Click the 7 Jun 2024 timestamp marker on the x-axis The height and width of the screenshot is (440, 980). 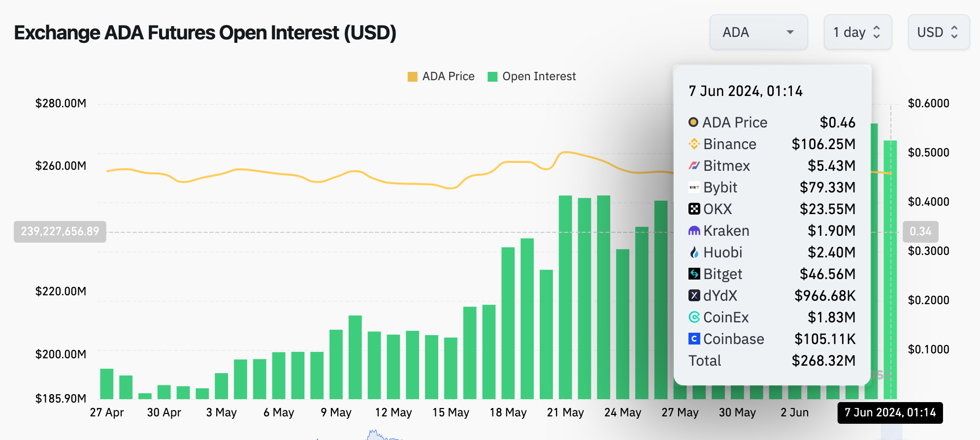click(889, 412)
